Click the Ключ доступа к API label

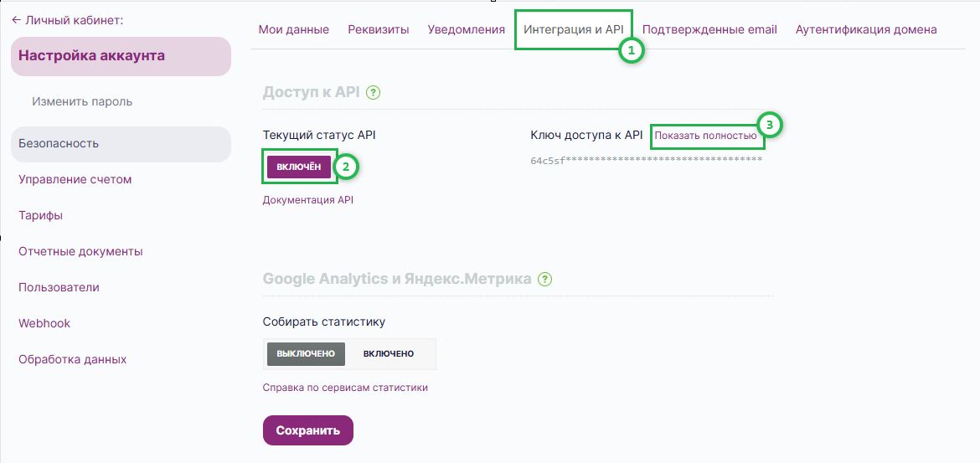(586, 135)
